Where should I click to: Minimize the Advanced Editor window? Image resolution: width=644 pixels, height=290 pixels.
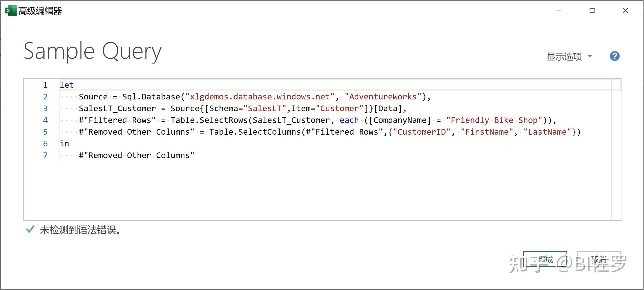tap(559, 11)
